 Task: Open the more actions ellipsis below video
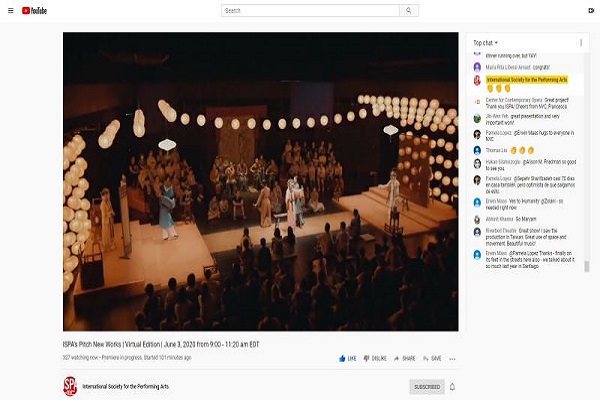click(x=452, y=359)
